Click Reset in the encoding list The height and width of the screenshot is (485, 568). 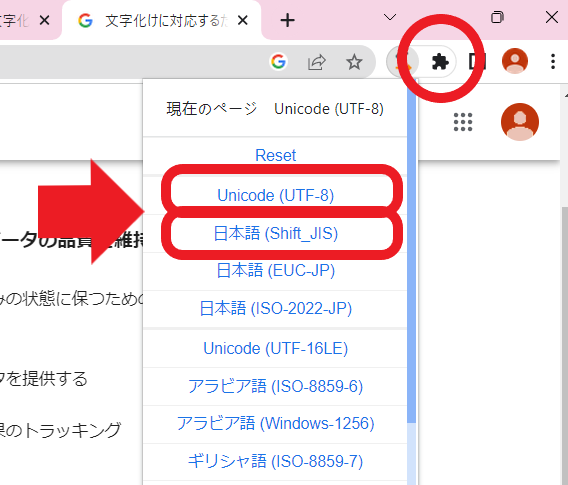tap(276, 155)
